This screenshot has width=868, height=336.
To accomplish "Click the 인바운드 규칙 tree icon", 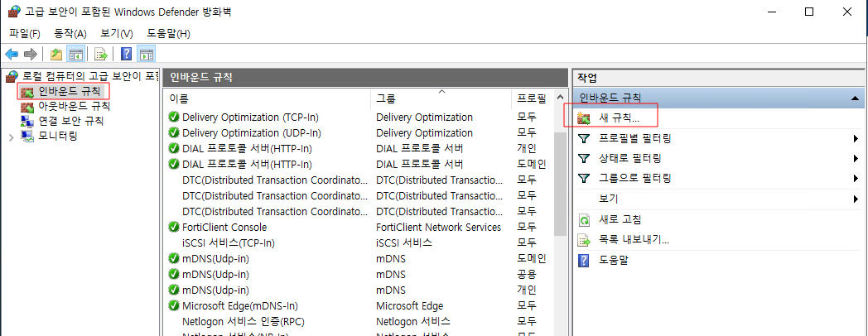I will tap(27, 91).
